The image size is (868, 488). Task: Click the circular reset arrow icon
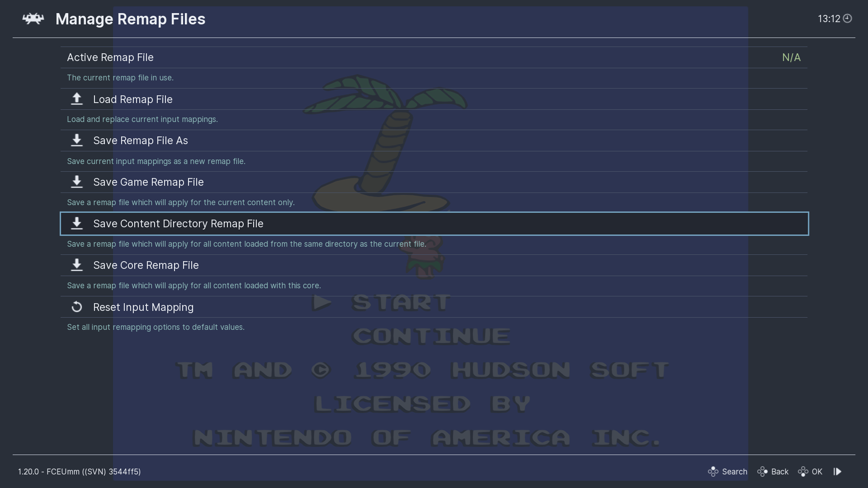click(77, 307)
